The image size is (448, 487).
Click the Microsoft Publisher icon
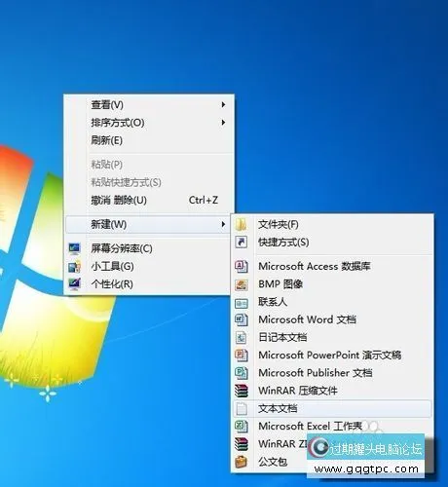pos(242,373)
